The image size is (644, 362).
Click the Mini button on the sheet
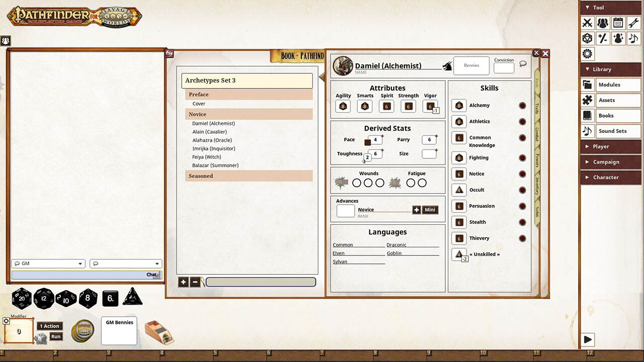tap(430, 210)
